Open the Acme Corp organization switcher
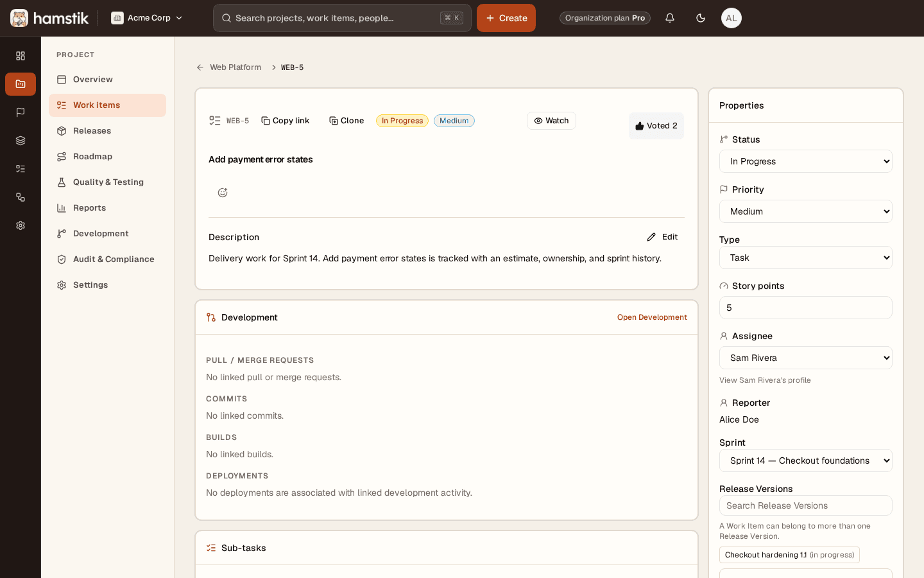This screenshot has width=924, height=578. [x=147, y=18]
